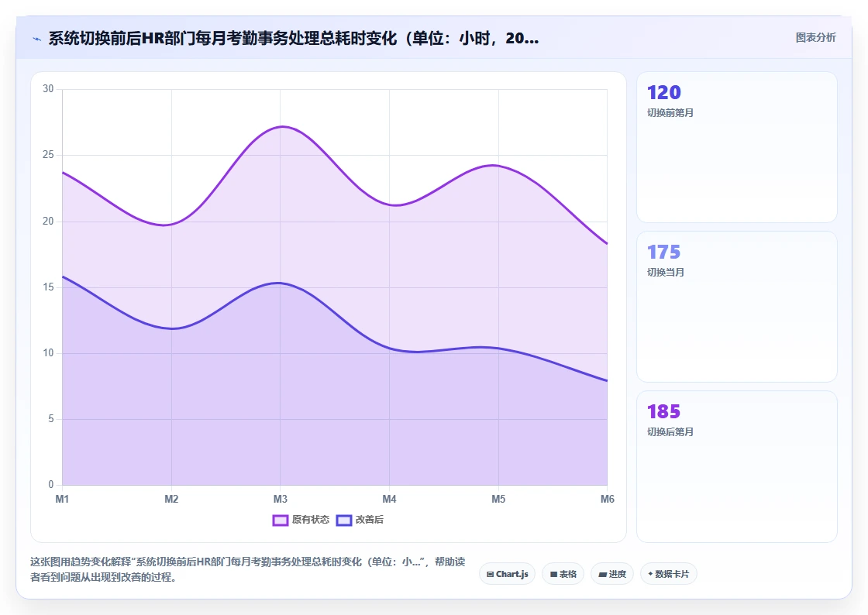Screen dimensions: 868x615
Task: Select the 表格 tag
Action: [x=563, y=574]
